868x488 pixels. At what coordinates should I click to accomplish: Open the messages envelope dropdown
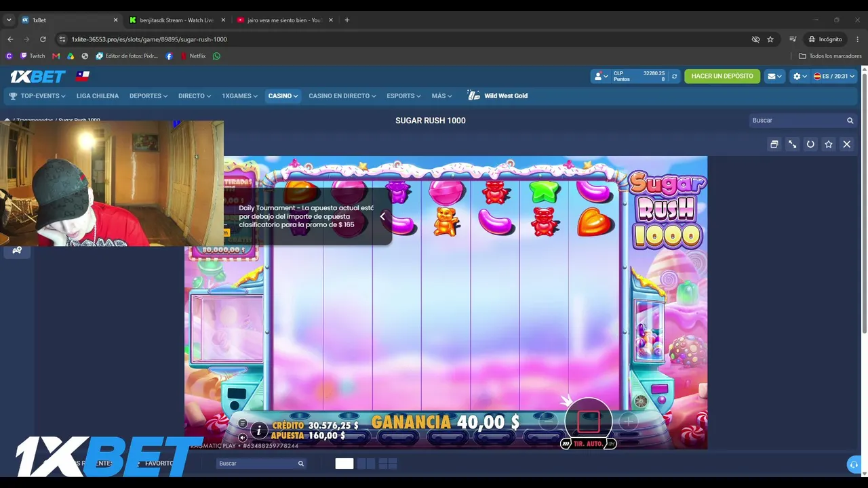(x=774, y=77)
